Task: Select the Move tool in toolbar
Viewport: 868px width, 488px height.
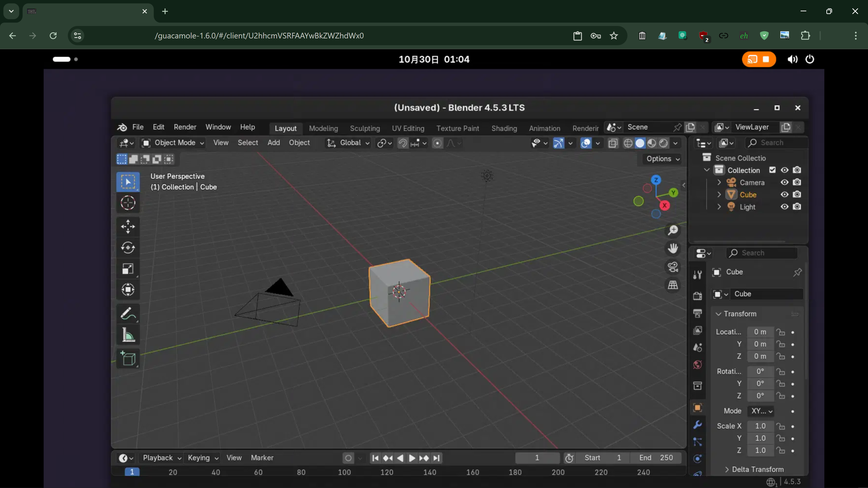Action: point(128,226)
